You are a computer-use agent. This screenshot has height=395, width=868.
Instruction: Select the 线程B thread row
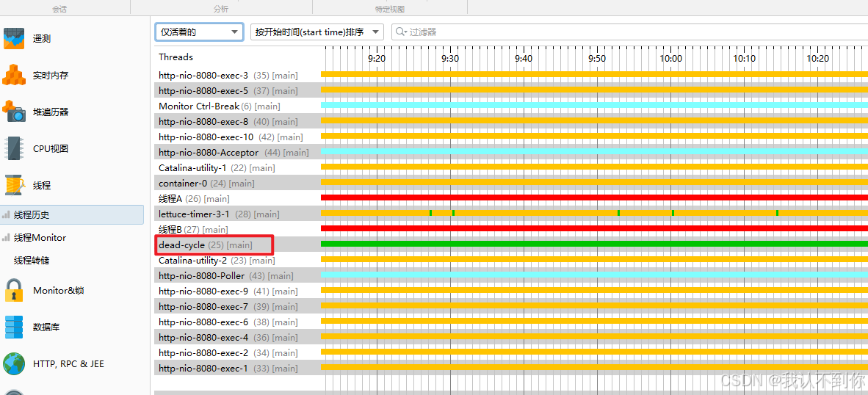237,229
